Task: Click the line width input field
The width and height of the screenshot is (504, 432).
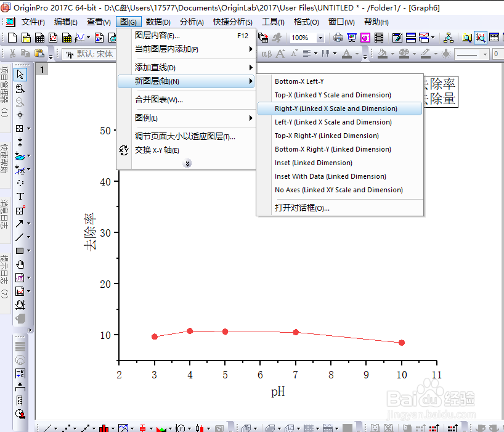Action: tap(498, 54)
